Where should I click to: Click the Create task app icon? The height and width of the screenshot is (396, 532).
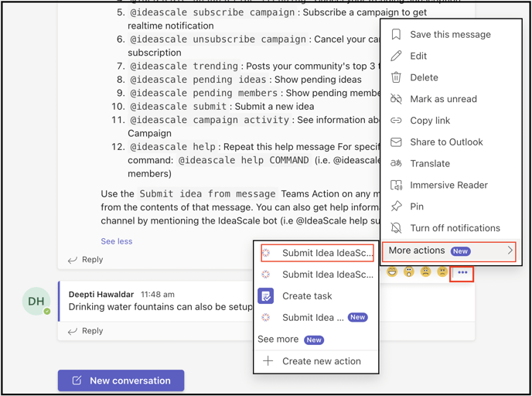266,296
